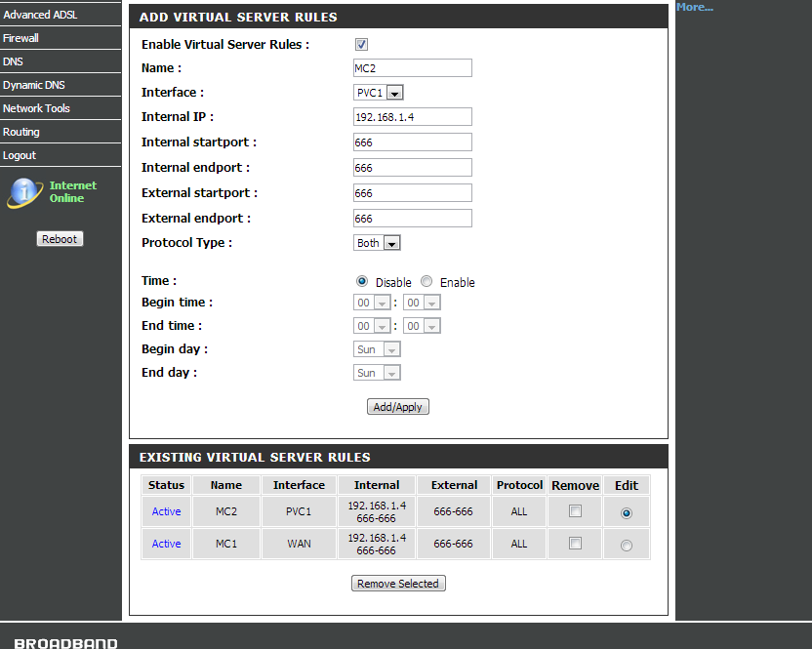Open Firewall menu item
Viewport: 812px width, 649px height.
[x=61, y=38]
